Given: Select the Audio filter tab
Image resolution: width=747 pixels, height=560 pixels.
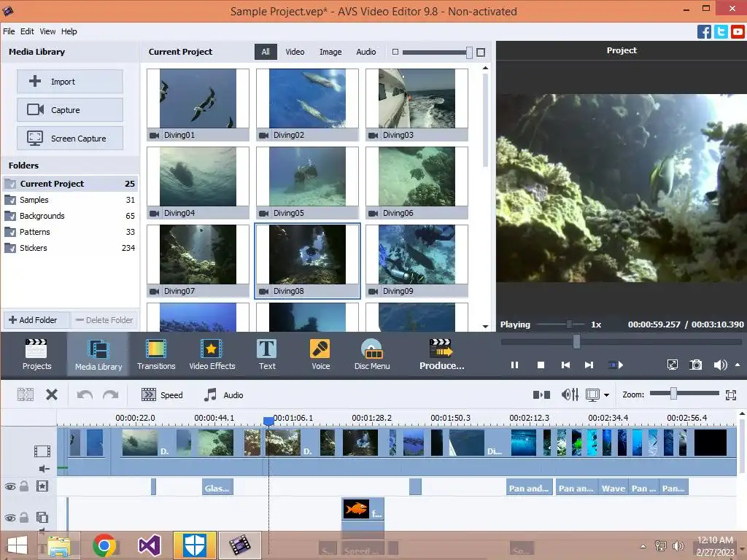Looking at the screenshot, I should point(366,52).
